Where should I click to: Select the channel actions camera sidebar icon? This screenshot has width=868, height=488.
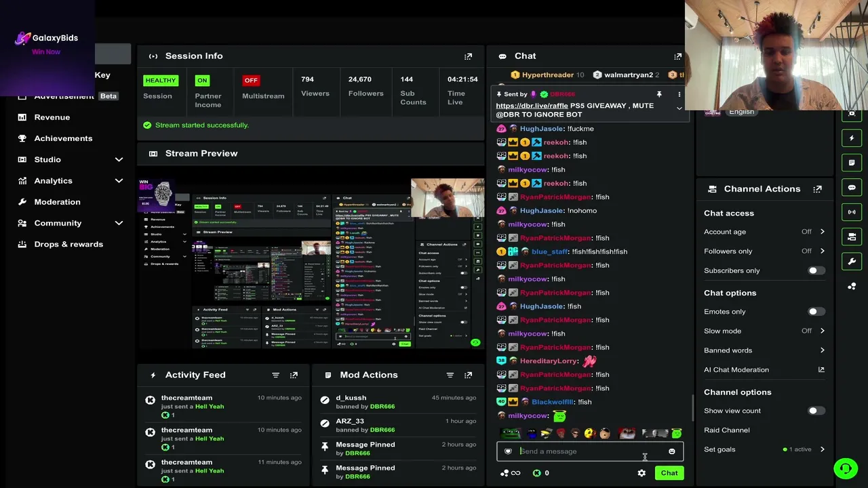[x=852, y=237]
